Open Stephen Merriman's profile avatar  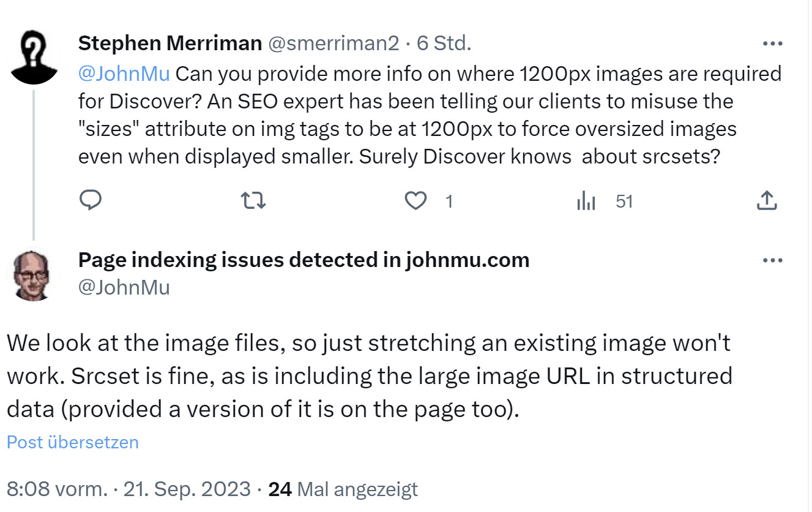[x=35, y=53]
